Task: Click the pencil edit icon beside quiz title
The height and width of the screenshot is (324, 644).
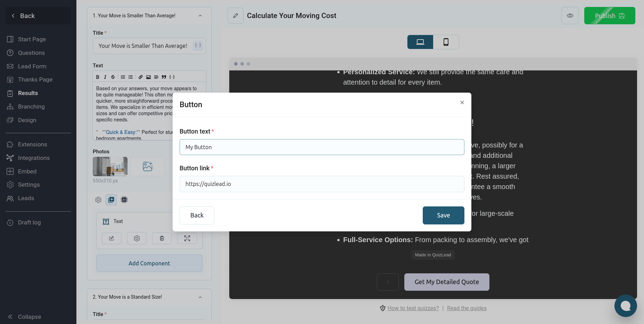Action: pos(236,16)
